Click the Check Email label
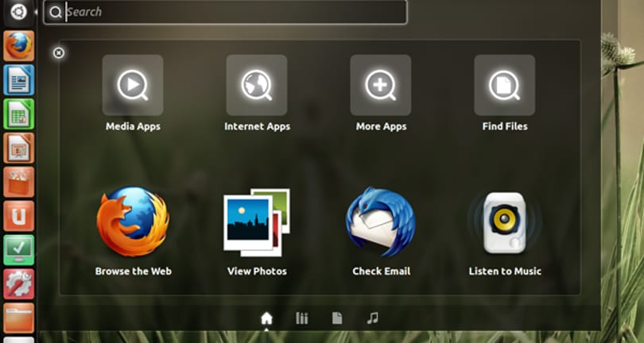 coord(381,272)
